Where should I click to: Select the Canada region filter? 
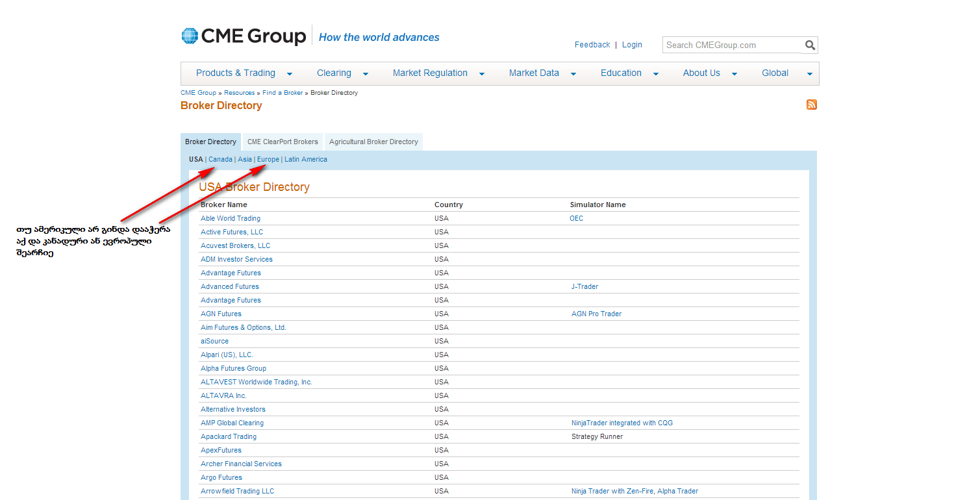pos(220,159)
